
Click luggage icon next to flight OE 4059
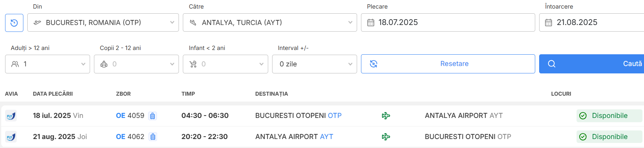pos(153,116)
